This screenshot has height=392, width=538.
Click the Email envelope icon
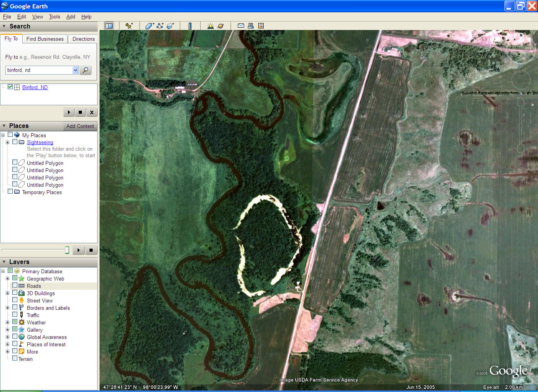241,26
